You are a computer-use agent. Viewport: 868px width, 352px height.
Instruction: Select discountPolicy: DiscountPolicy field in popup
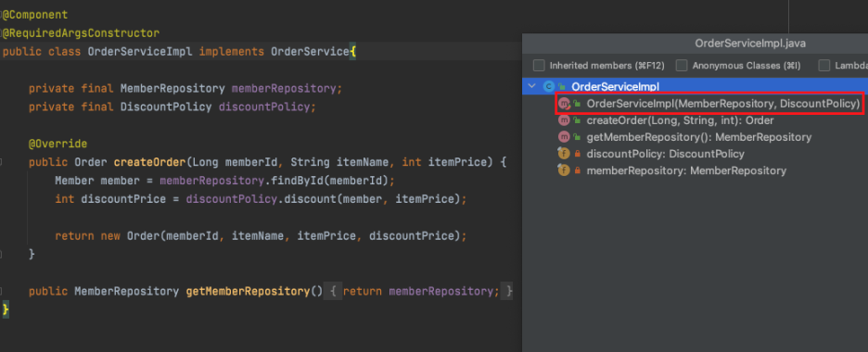click(x=666, y=154)
